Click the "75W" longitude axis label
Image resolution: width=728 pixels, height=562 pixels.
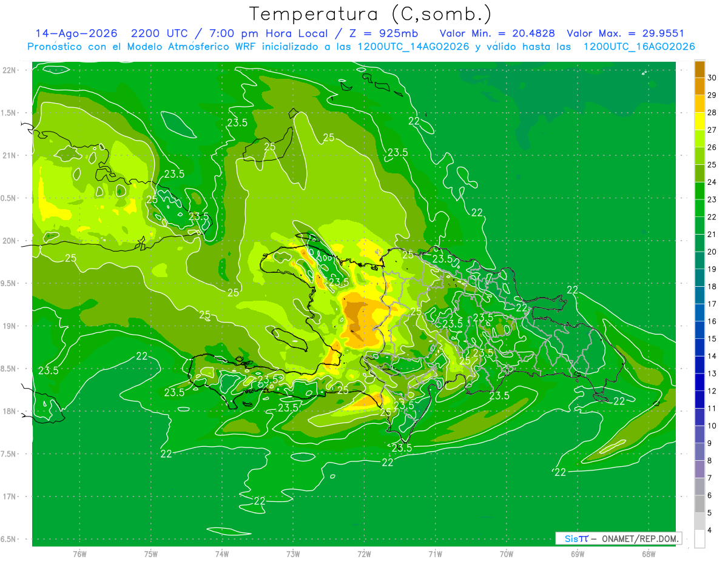click(151, 554)
